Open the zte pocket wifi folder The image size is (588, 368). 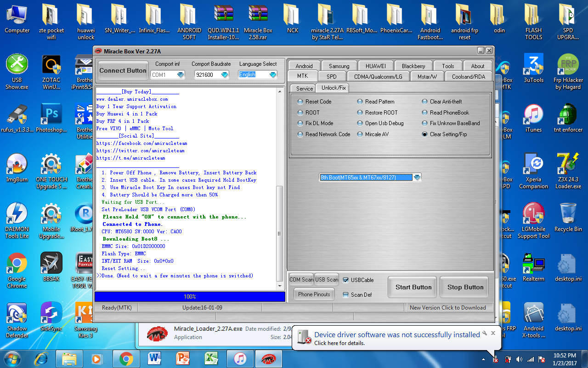(51, 22)
